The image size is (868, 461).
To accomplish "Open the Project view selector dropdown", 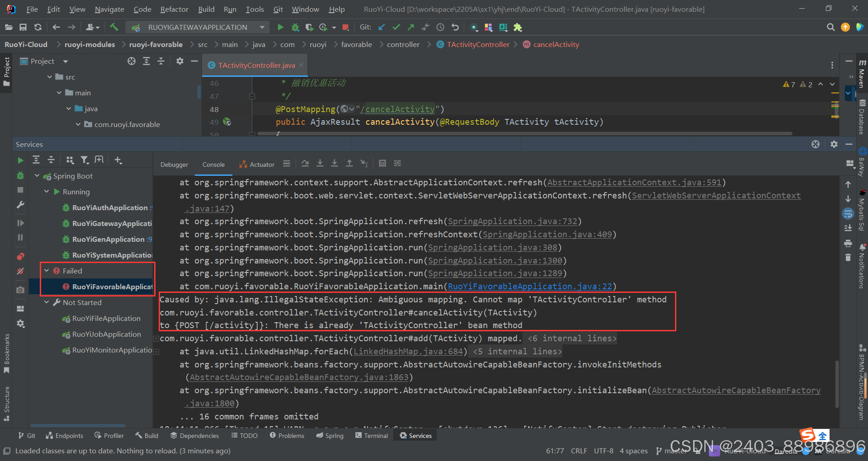I will pos(66,61).
